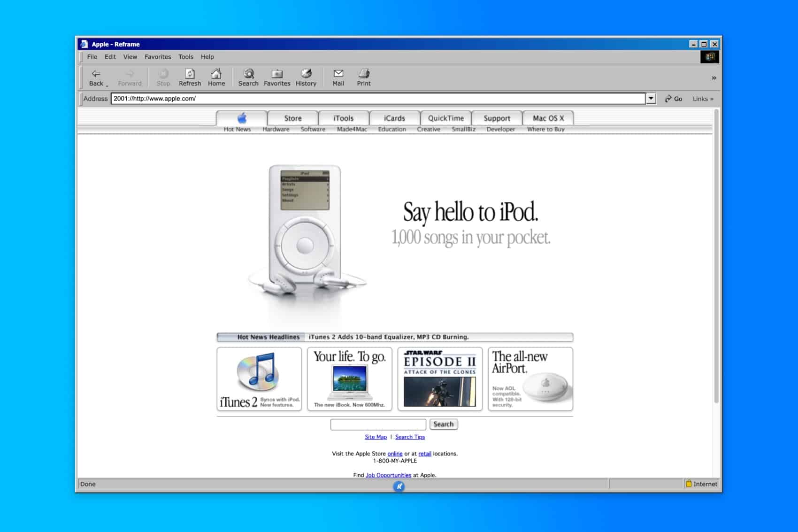Click the iTunes 2 promo tile

point(259,379)
